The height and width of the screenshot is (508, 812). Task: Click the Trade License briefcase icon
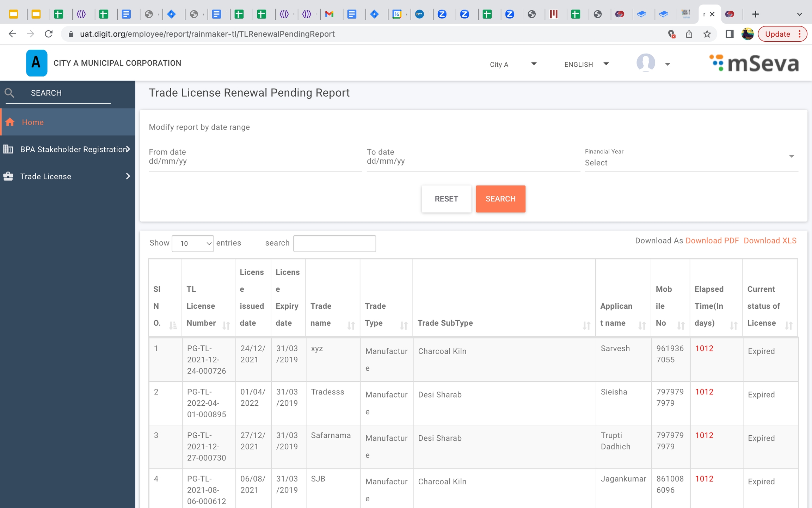pos(8,176)
